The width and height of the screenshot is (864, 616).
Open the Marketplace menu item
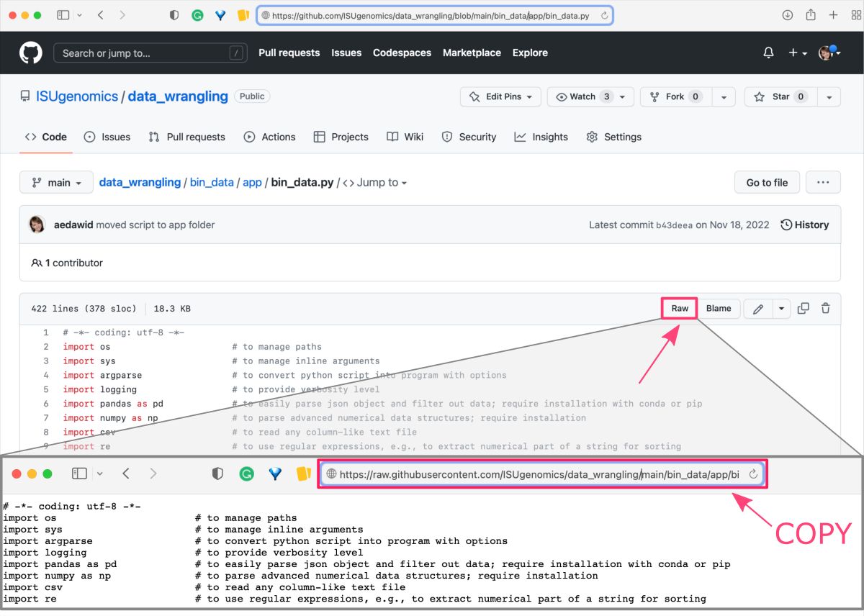pyautogui.click(x=472, y=53)
